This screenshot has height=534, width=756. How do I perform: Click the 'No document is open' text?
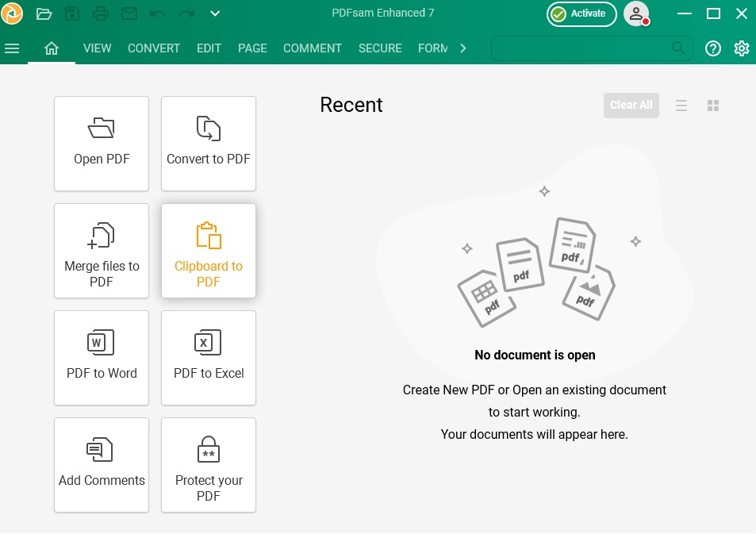pos(535,355)
